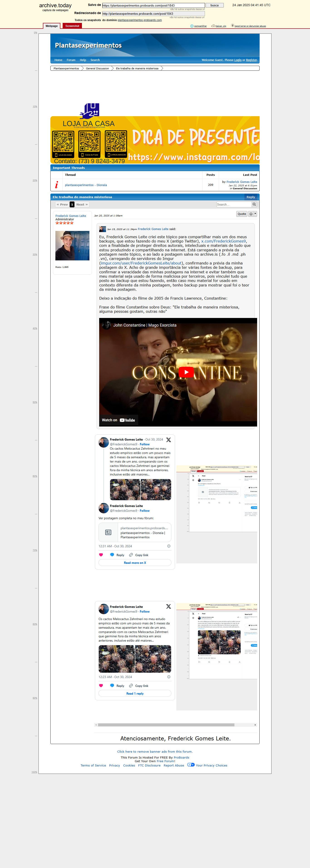Click Frederick Gomes Leite avatar photo
This screenshot has height=868, width=310.
[72, 246]
